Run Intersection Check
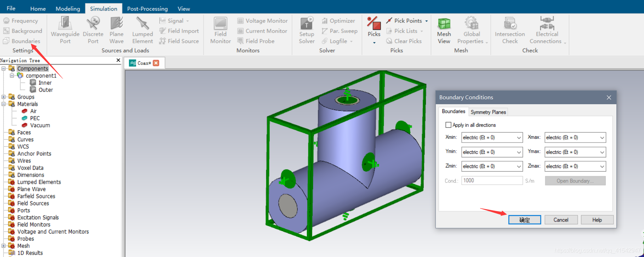 (510, 30)
